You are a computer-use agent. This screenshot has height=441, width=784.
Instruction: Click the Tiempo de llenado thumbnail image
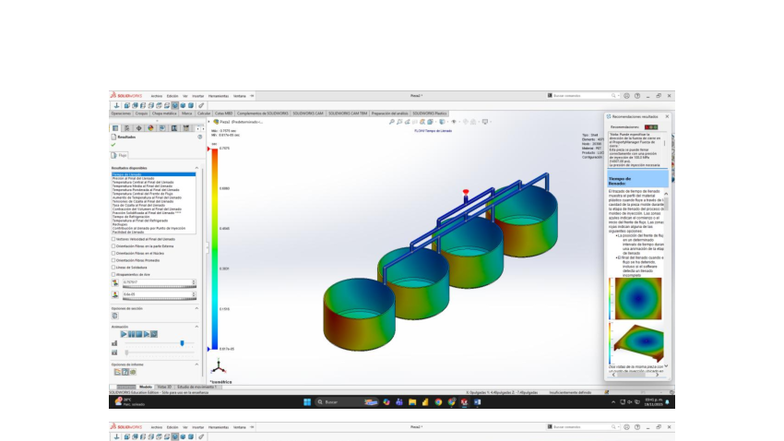click(x=638, y=298)
